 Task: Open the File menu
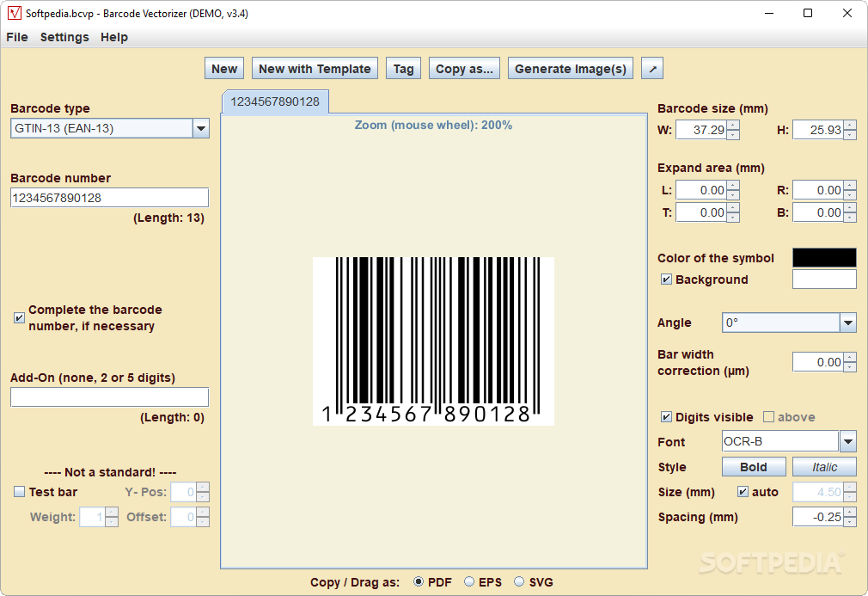[x=17, y=37]
